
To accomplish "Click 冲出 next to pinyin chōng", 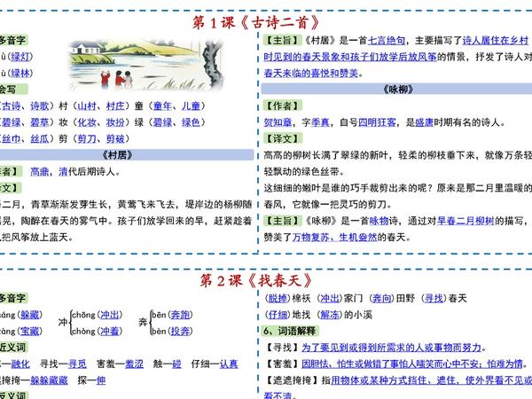I will pyautogui.click(x=110, y=315).
